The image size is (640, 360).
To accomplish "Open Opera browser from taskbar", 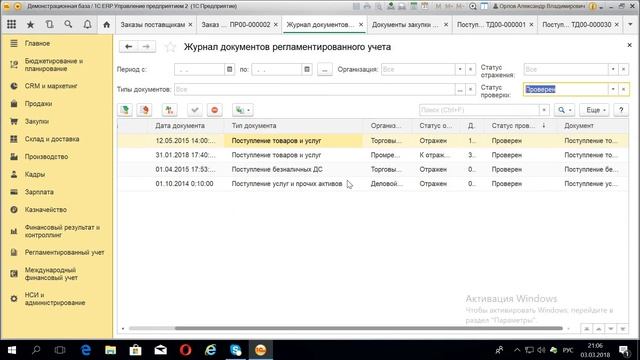I will pyautogui.click(x=185, y=350).
